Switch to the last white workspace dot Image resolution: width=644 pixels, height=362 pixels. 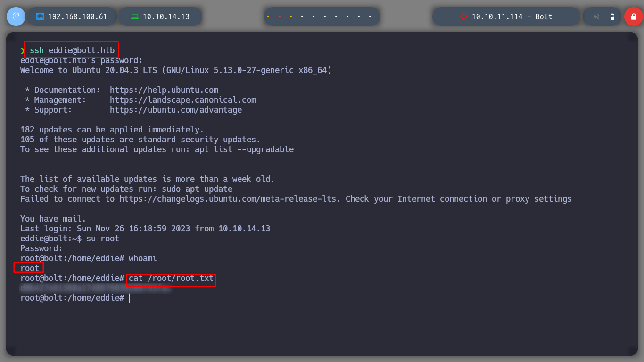[370, 16]
